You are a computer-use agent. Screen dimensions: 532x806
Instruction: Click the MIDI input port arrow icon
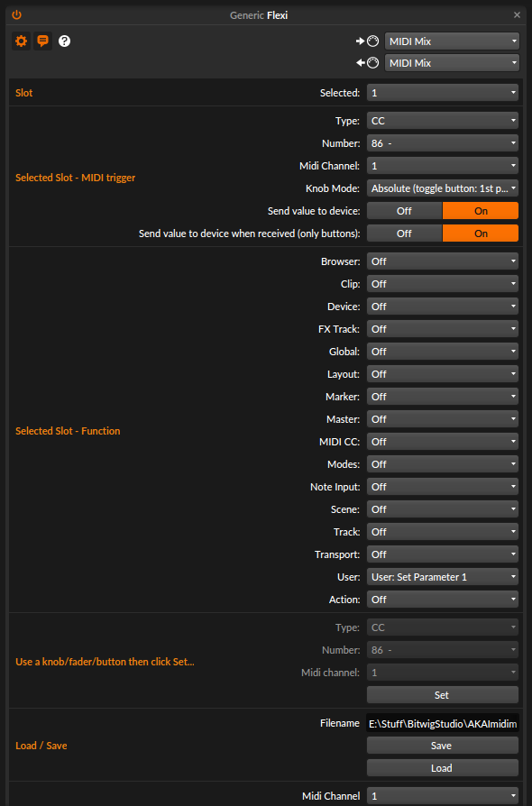point(368,41)
